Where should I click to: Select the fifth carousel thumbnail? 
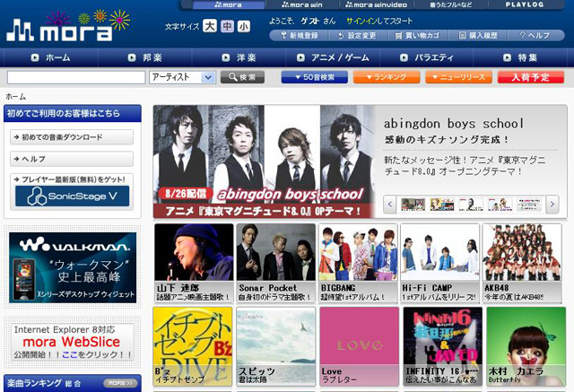529,205
